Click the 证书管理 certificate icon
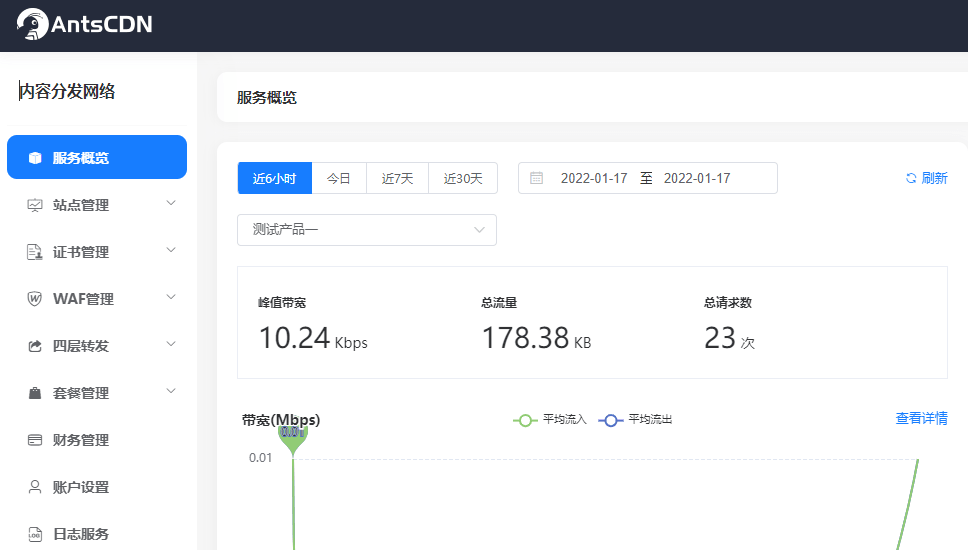 pyautogui.click(x=35, y=252)
